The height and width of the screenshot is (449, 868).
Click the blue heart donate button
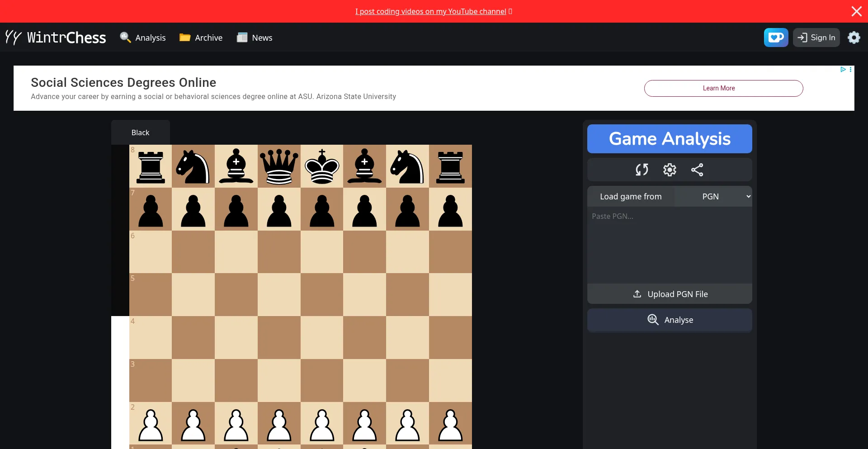(x=776, y=38)
